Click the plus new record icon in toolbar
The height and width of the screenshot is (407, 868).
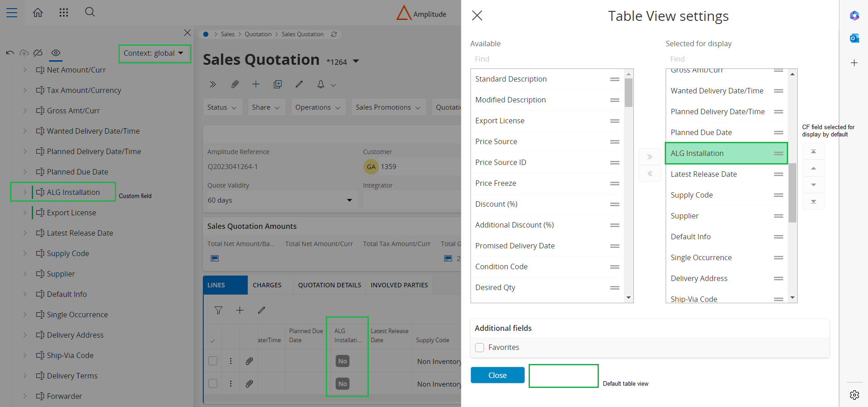(256, 84)
